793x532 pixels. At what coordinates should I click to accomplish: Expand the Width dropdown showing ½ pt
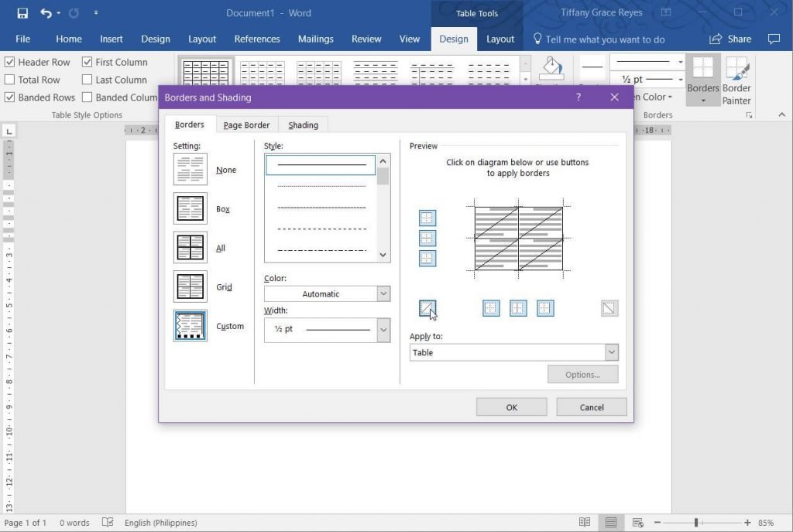click(327, 330)
